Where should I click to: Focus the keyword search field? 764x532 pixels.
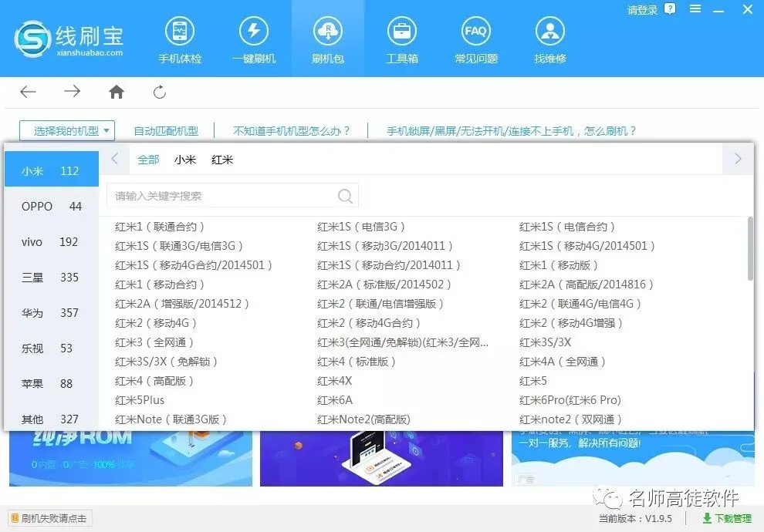pyautogui.click(x=233, y=196)
